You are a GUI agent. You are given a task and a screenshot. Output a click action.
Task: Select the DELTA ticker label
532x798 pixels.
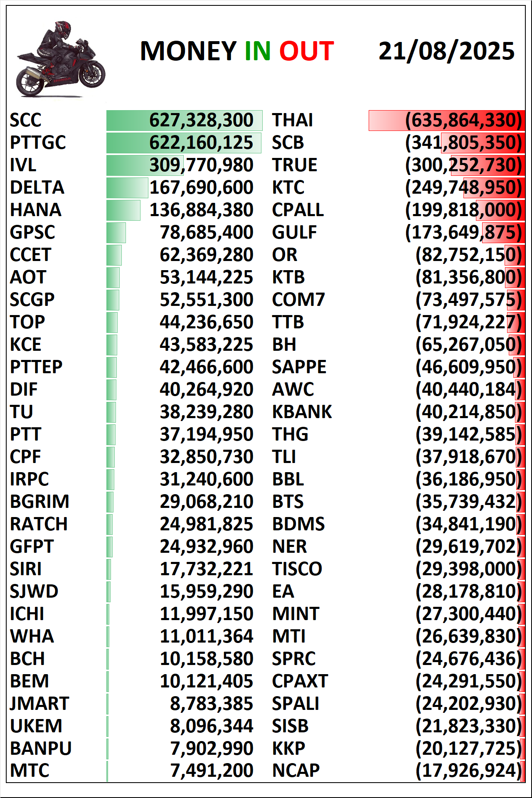click(x=37, y=188)
